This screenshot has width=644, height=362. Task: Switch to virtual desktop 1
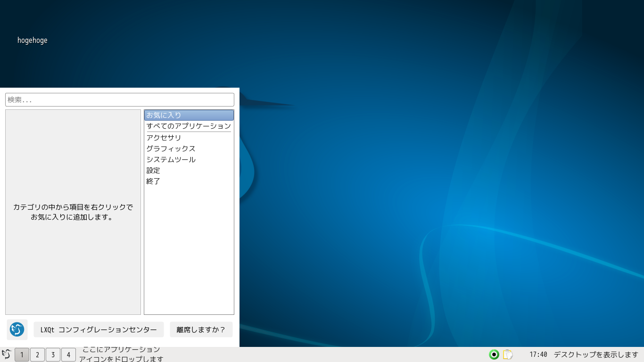(22, 355)
